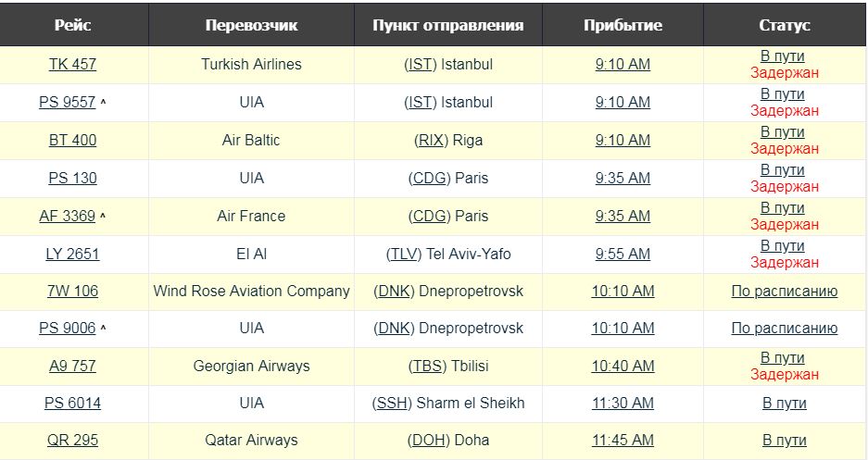The image size is (868, 460).
Task: Open flight TK 457 details
Action: (72, 64)
